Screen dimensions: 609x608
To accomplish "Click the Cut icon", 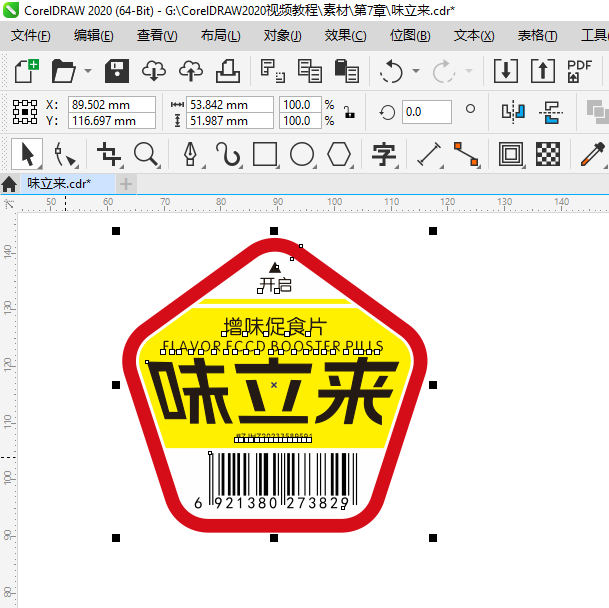I will [273, 71].
